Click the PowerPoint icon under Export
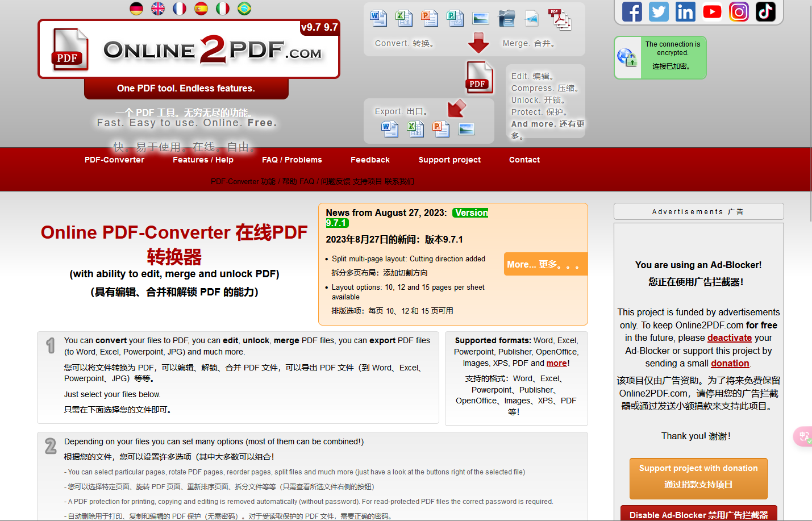 (441, 129)
